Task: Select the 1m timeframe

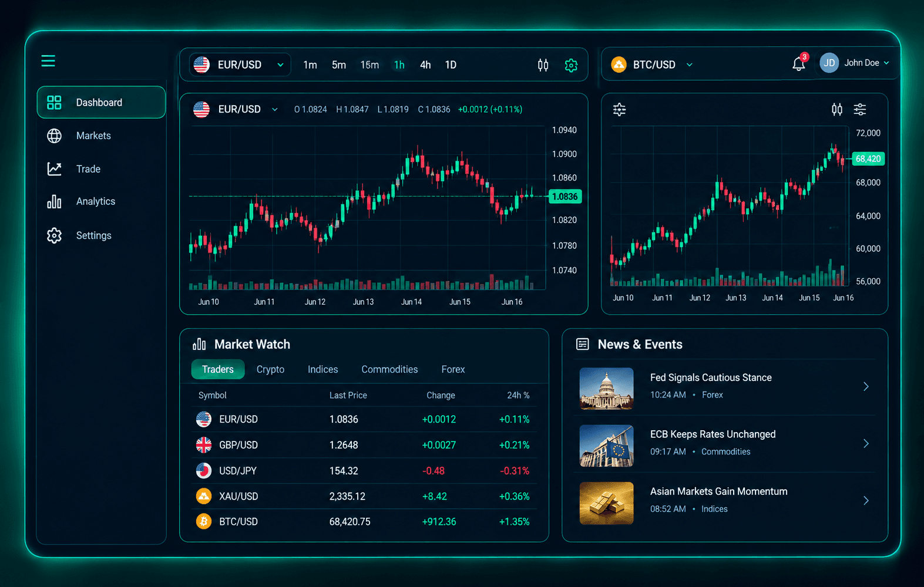Action: [310, 65]
